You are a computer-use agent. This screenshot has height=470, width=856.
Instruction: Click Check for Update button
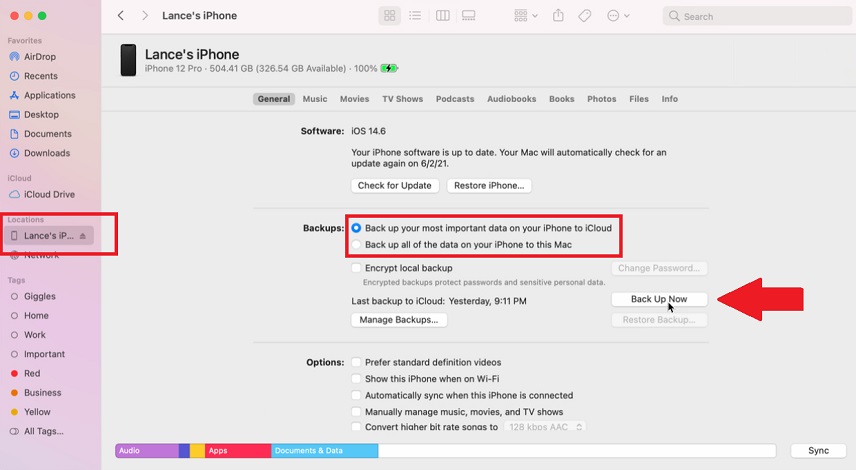395,186
